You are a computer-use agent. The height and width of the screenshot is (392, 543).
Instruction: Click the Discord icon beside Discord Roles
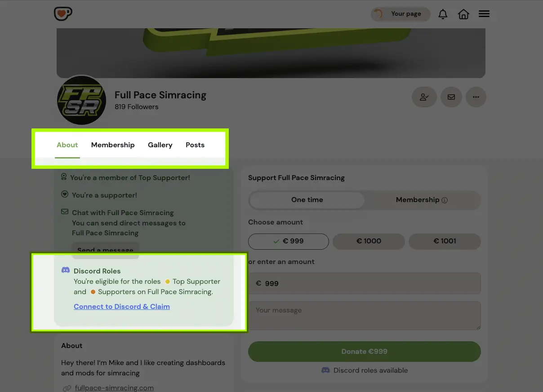[66, 270]
